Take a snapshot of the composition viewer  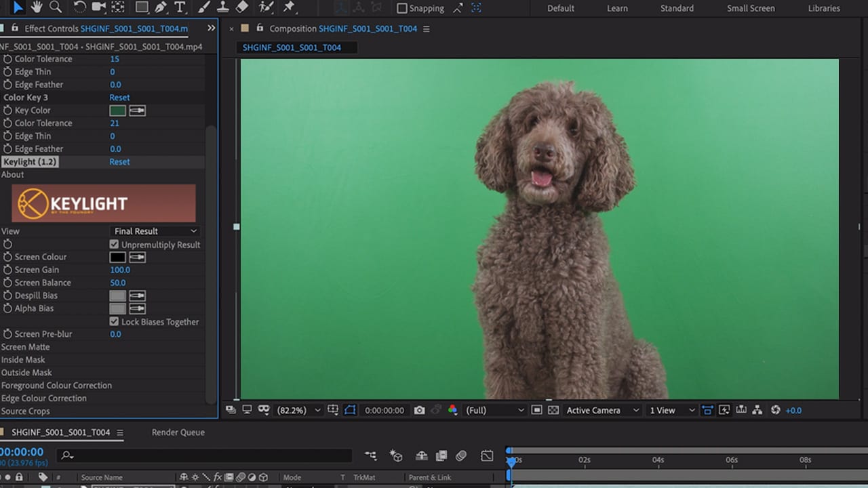coord(419,410)
